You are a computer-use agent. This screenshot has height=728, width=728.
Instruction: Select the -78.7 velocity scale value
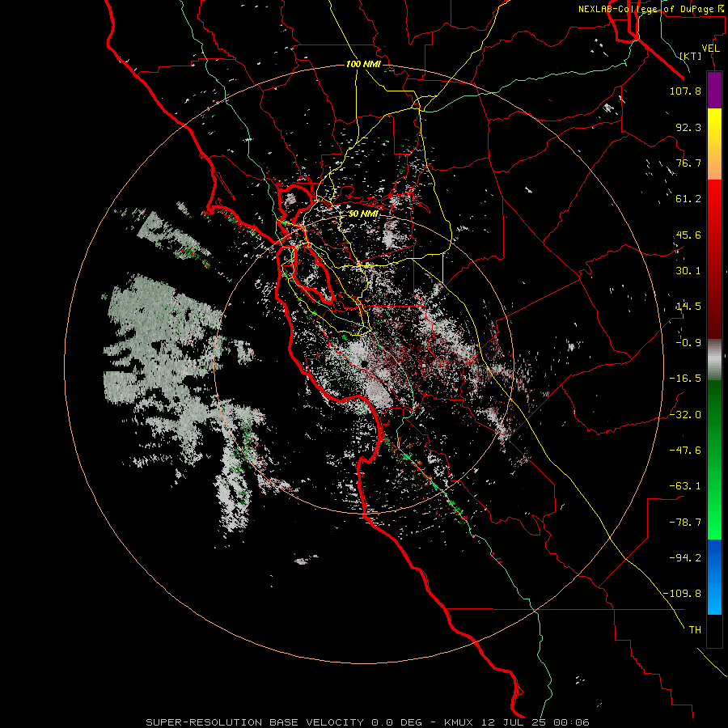pyautogui.click(x=685, y=523)
